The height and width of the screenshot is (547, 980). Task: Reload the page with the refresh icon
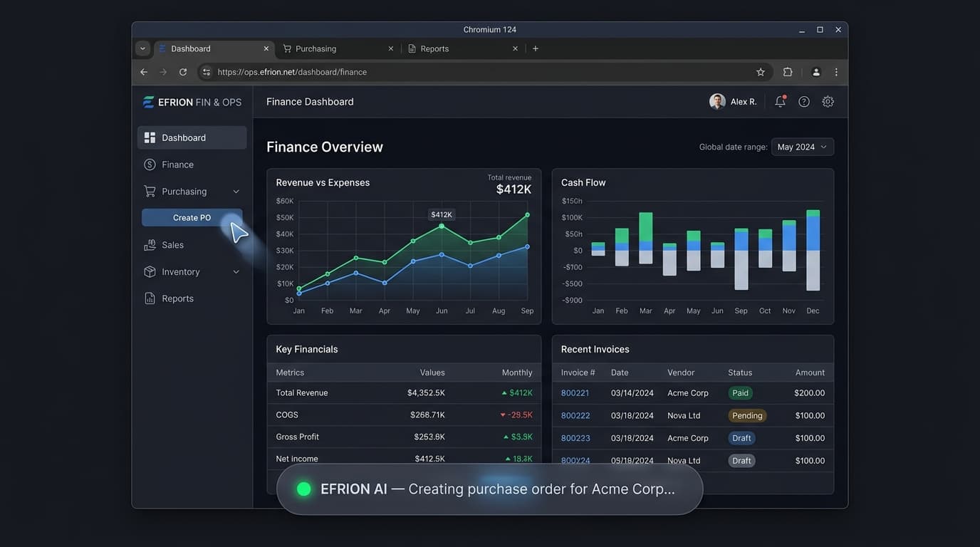pyautogui.click(x=183, y=72)
